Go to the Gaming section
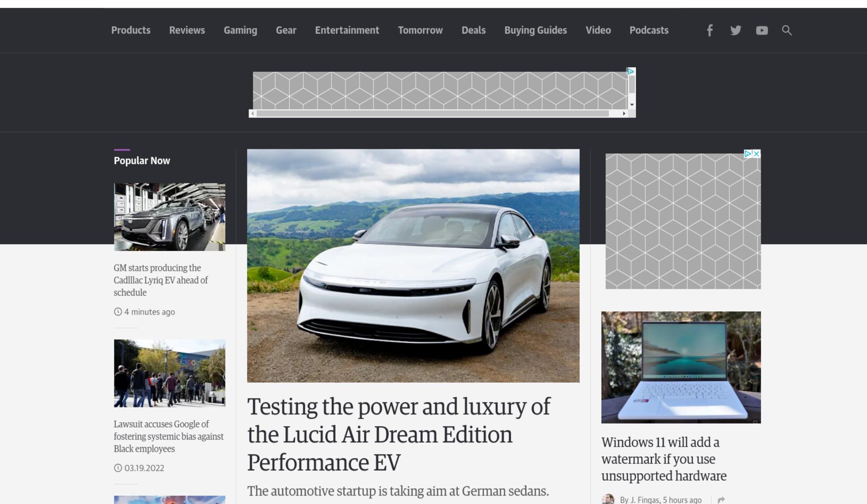867x504 pixels. [x=240, y=30]
